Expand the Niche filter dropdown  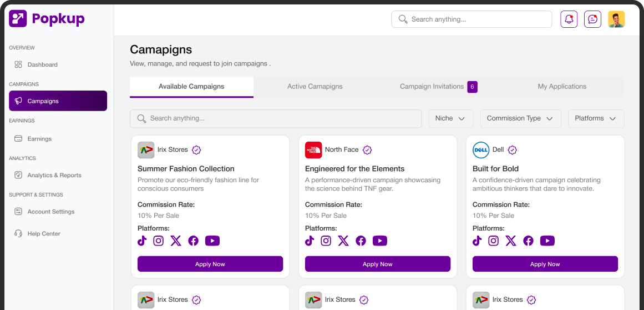coord(450,118)
